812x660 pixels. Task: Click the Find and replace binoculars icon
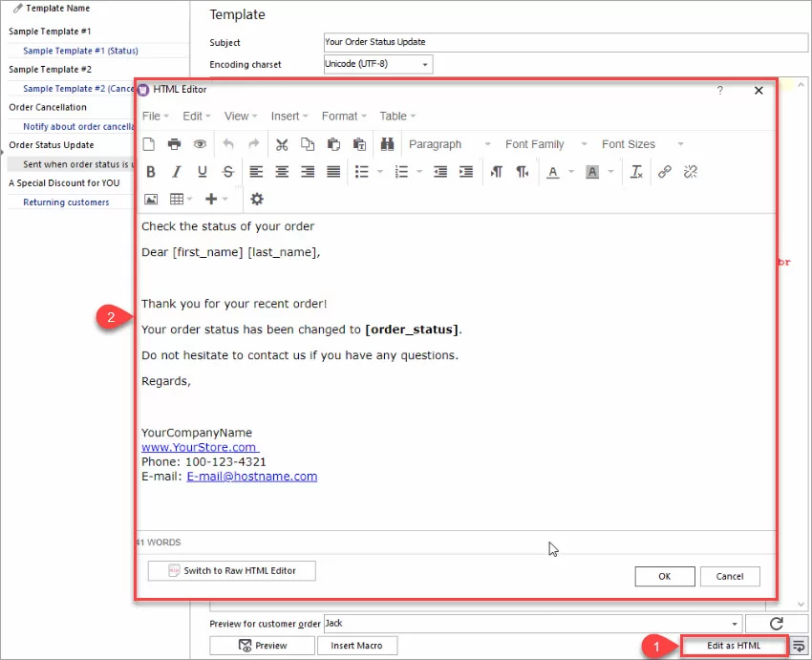388,144
